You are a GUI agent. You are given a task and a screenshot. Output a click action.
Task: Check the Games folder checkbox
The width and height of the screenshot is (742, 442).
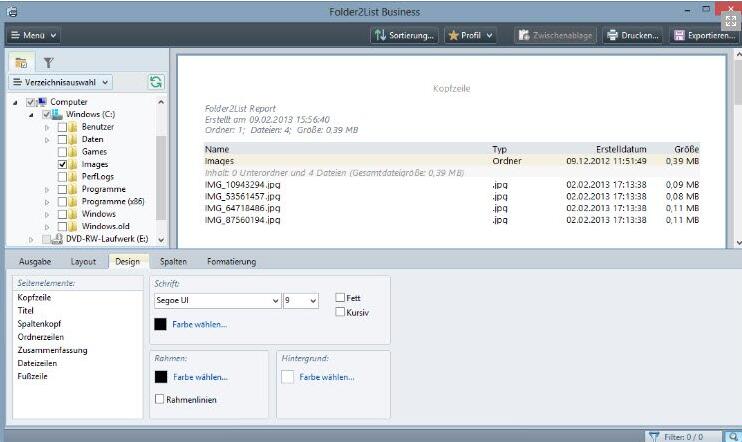point(62,152)
